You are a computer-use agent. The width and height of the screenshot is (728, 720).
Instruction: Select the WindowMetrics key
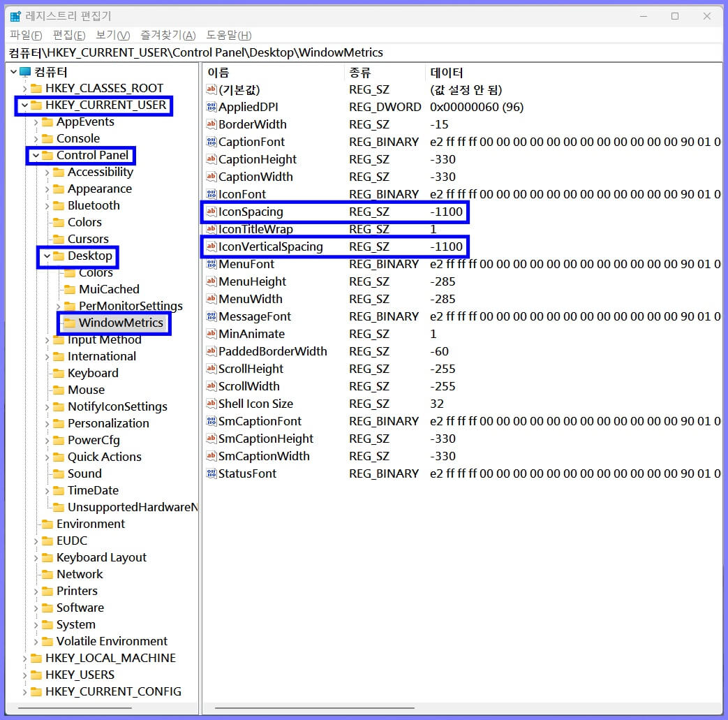pos(121,323)
